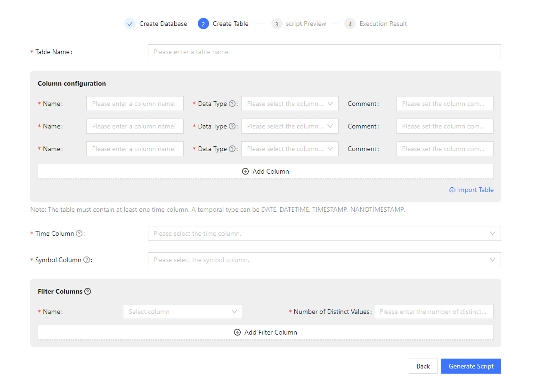Image resolution: width=535 pixels, height=392 pixels.
Task: Focus the Number of Distinct Values field
Action: pos(433,312)
